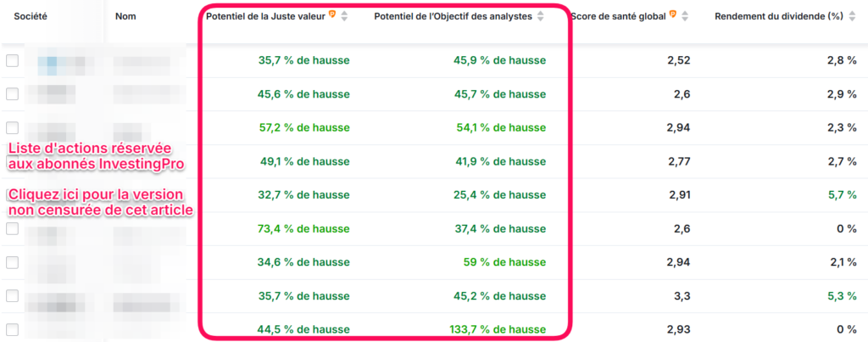The height and width of the screenshot is (342, 868).
Task: Click the Pro badge beside Potentiel de la Juste valeur
Action: [x=332, y=16]
